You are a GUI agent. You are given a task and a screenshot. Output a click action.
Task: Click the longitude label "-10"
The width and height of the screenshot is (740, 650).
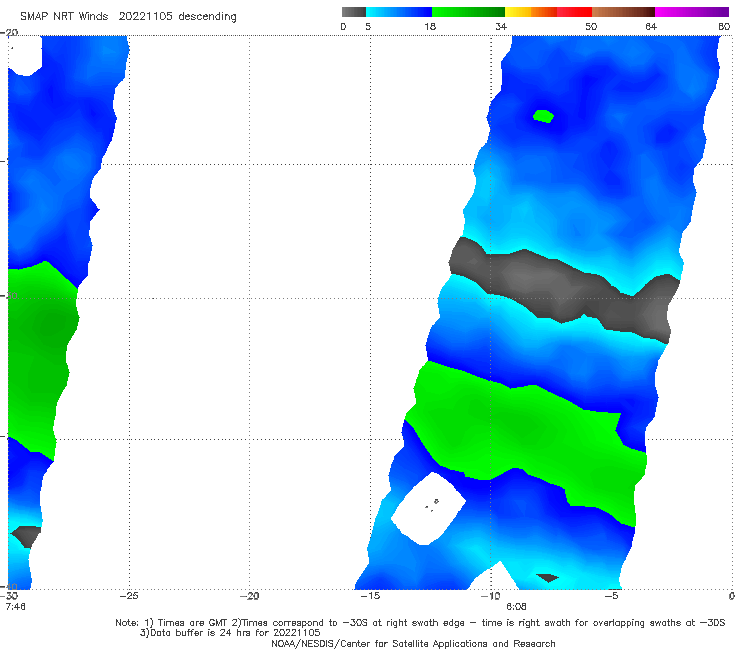490,596
